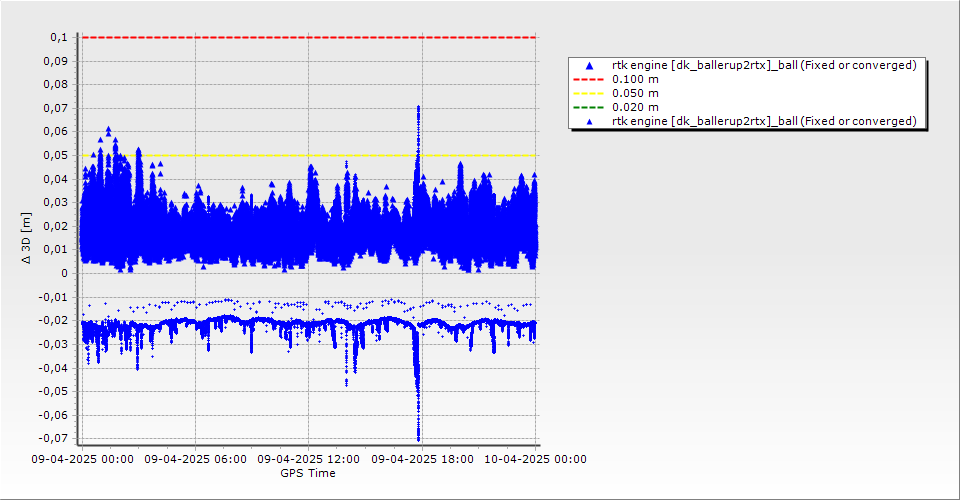Click the 09-04-2025 18:00 x-axis tick label
Viewport: 960px width, 500px height.
(x=422, y=460)
